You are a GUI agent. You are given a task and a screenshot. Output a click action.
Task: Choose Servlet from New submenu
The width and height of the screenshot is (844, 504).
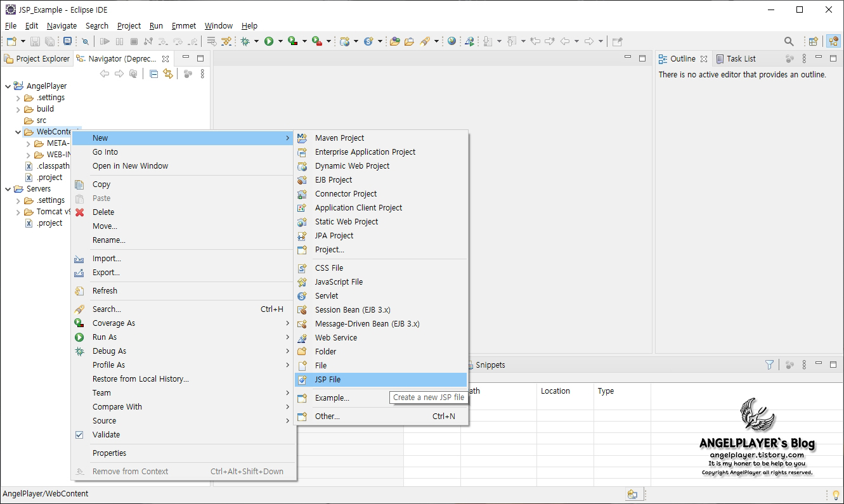click(x=381, y=296)
